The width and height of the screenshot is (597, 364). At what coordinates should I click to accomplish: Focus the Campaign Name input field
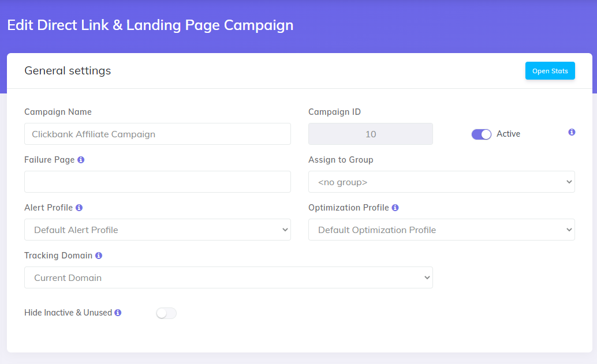158,134
